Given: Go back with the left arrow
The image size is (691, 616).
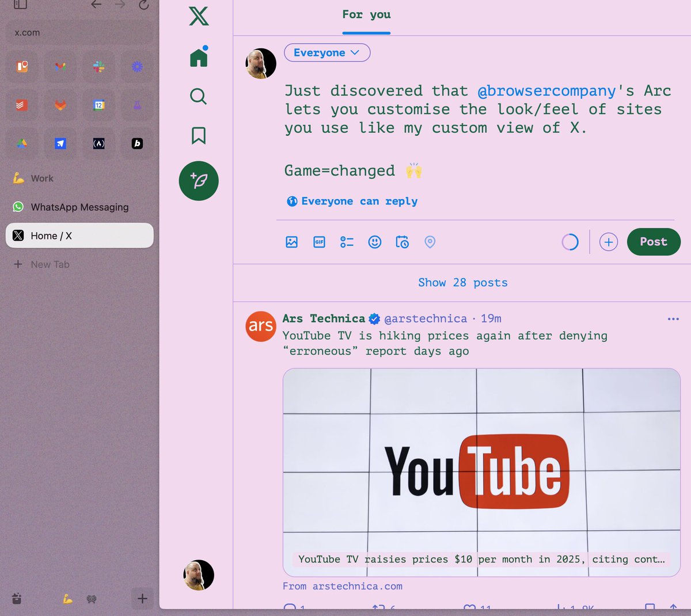Looking at the screenshot, I should point(96,5).
